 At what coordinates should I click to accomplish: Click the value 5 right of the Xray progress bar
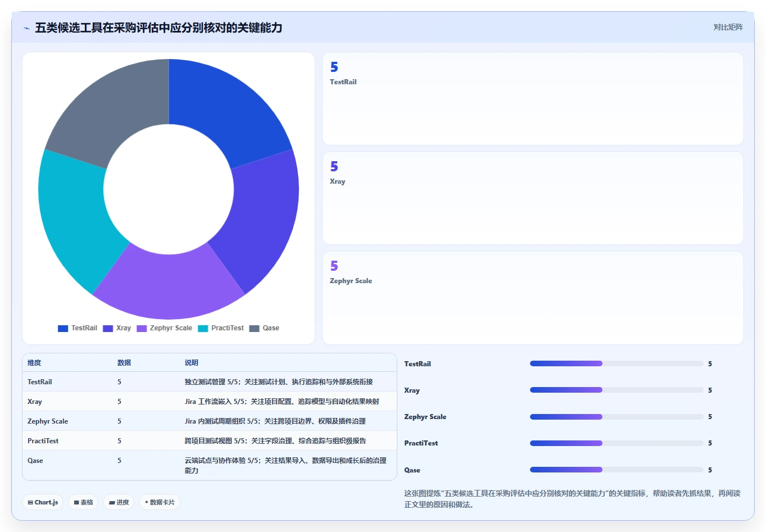[710, 390]
